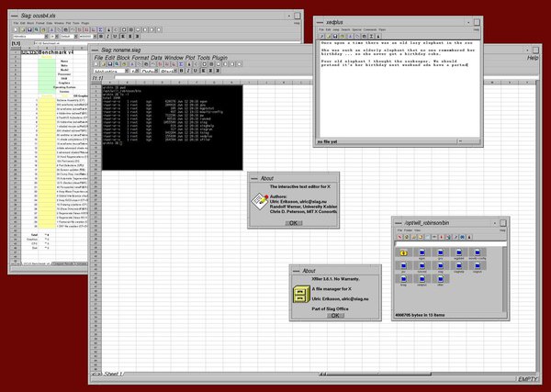551x392 pixels.
Task: Click the New document icon in noname.siag toolbar
Action: pyautogui.click(x=96, y=64)
